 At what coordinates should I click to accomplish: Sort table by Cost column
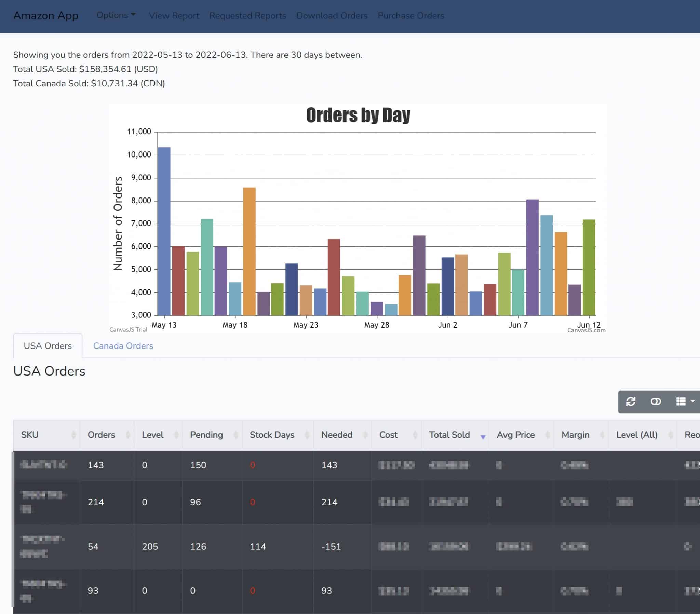click(x=396, y=435)
